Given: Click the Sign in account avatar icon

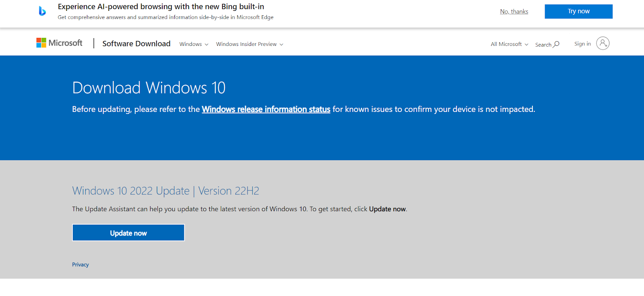Looking at the screenshot, I should click(603, 43).
